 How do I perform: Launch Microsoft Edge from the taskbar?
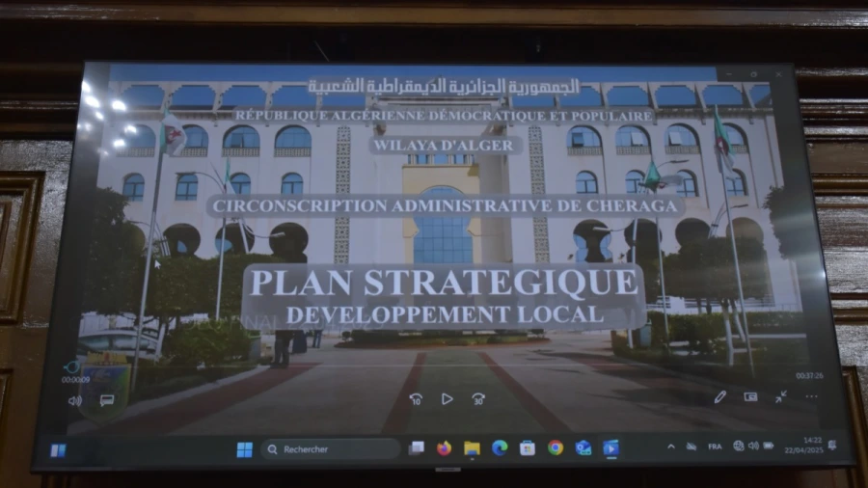[x=500, y=448]
